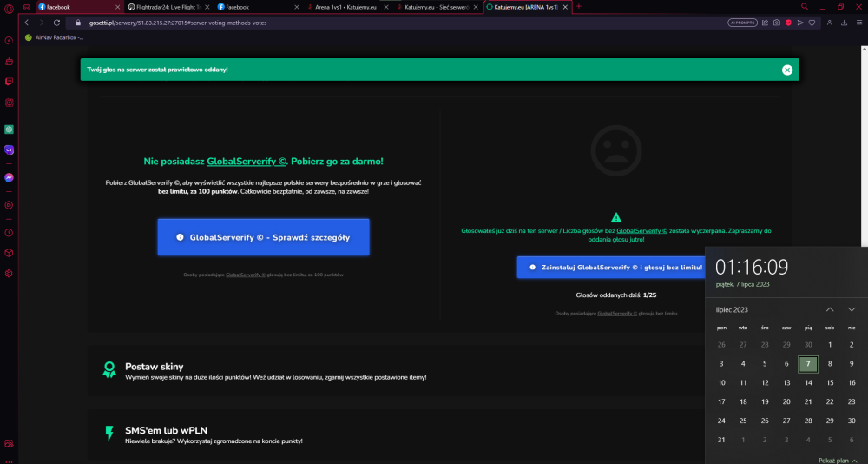Viewport: 868px width, 464px height.
Task: Click the padlock site security icon
Action: click(x=77, y=23)
